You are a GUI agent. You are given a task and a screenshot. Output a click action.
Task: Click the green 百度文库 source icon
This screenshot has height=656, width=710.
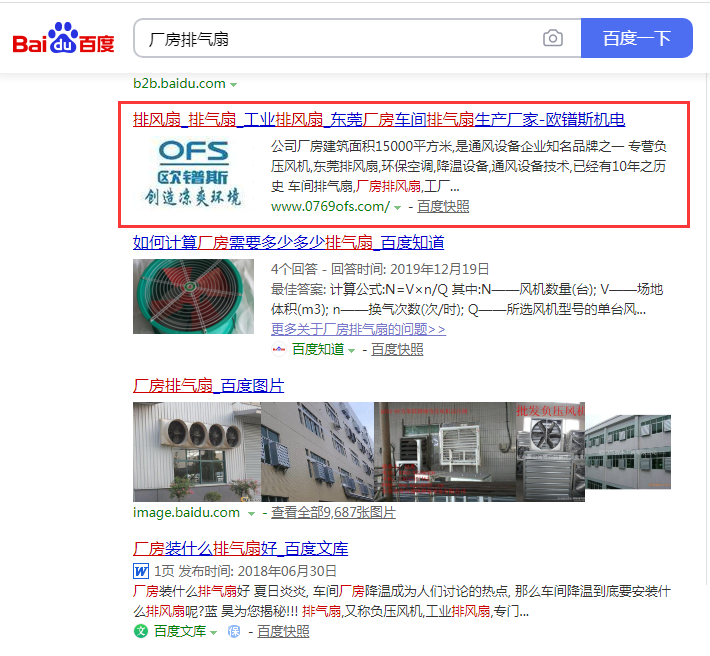(141, 631)
